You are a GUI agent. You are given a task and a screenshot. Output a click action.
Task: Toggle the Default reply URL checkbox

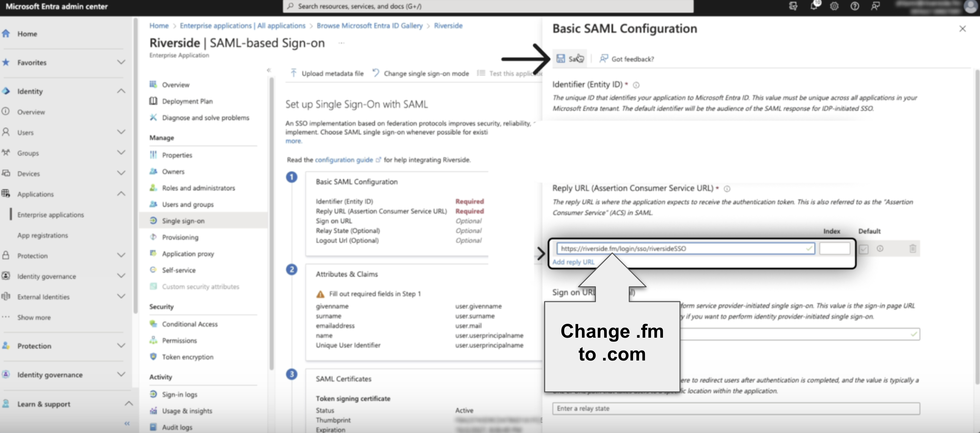coord(864,249)
